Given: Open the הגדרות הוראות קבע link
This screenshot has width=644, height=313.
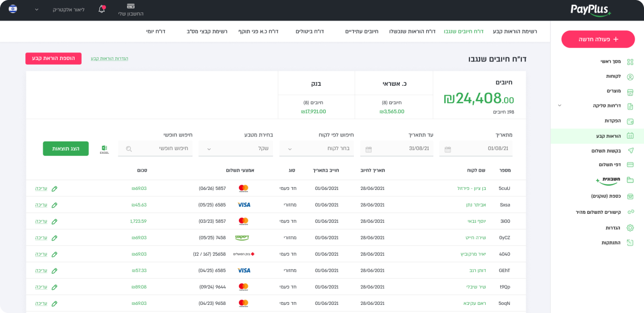Looking at the screenshot, I should [x=109, y=58].
